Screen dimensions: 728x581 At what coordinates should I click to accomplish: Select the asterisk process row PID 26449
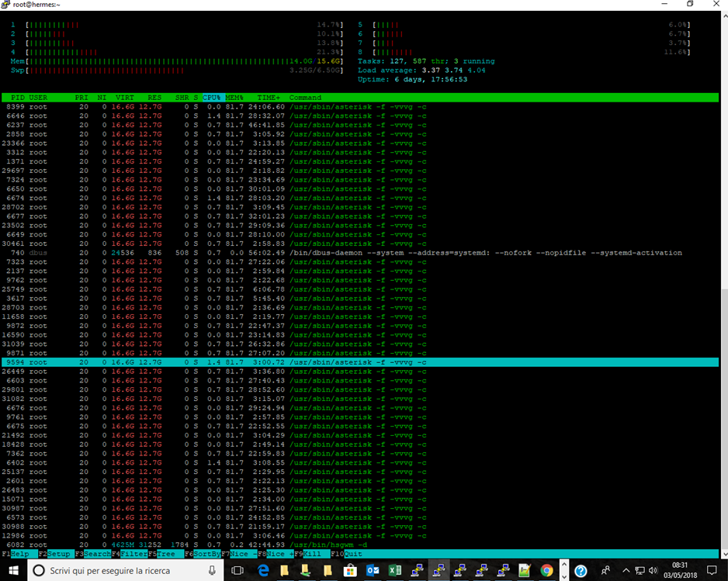coord(360,372)
